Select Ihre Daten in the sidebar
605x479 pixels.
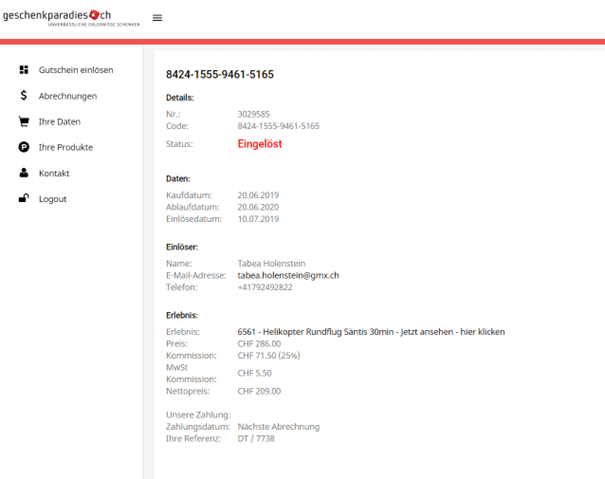coord(59,122)
